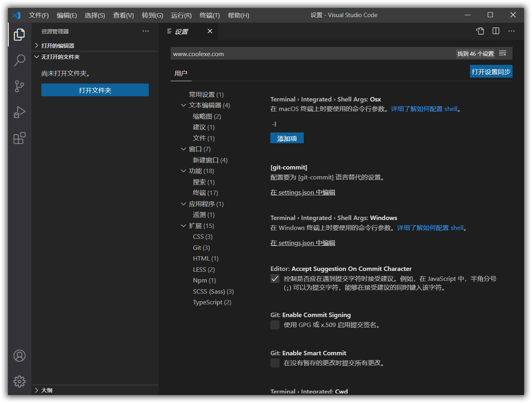Open the 文件(F) menu
Screen dimensions: 532x403
39,15
